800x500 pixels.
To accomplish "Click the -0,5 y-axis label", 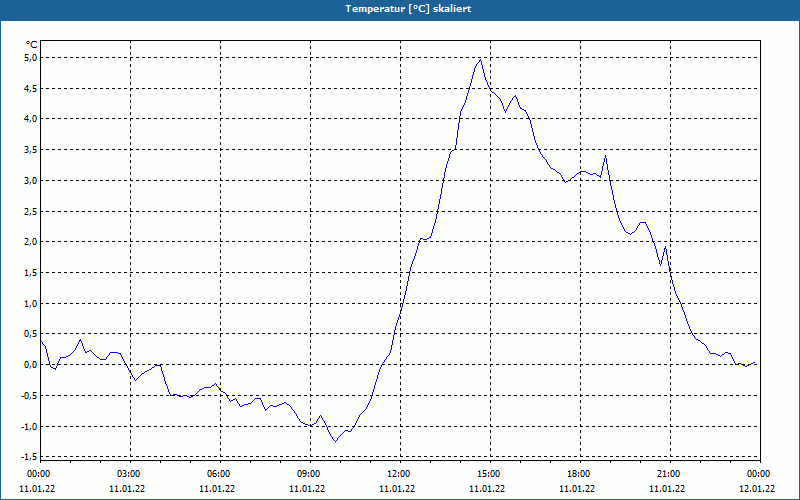I will tap(30, 395).
